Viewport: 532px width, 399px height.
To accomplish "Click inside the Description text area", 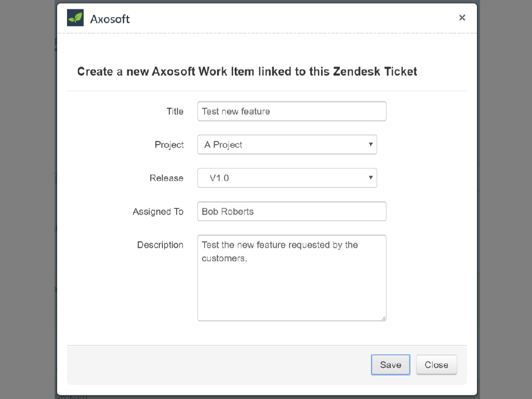I will (292, 278).
